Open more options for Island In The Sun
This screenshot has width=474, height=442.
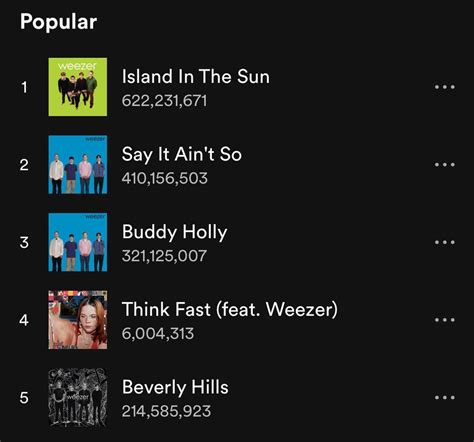coord(445,87)
